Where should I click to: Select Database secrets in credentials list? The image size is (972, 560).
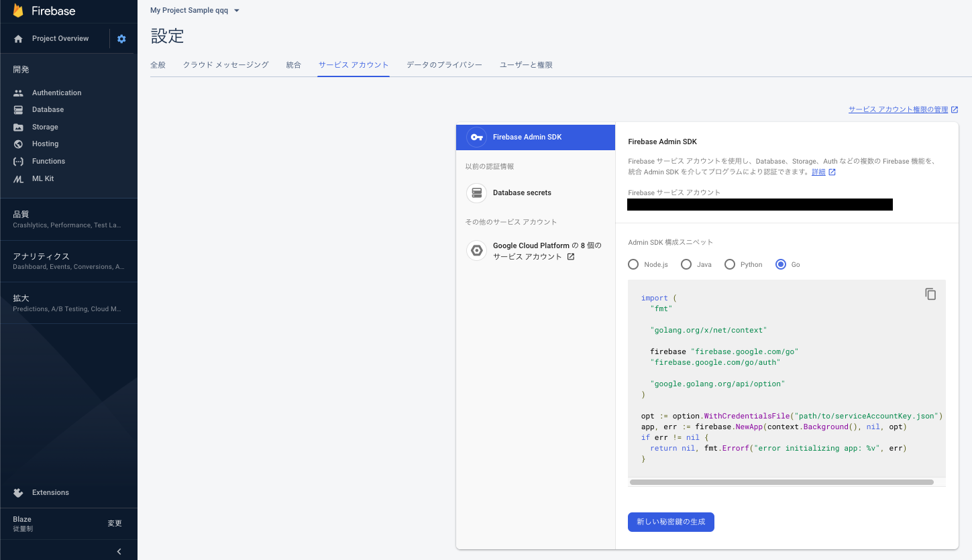pos(535,193)
